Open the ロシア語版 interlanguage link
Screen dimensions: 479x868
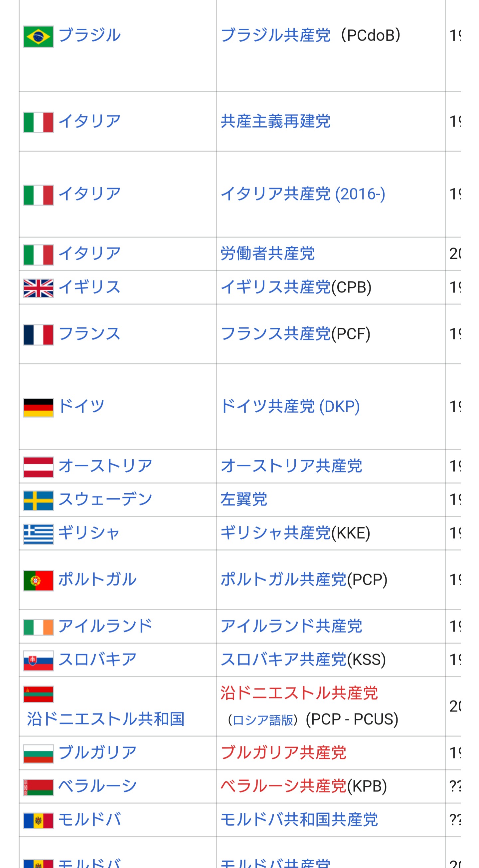(262, 720)
